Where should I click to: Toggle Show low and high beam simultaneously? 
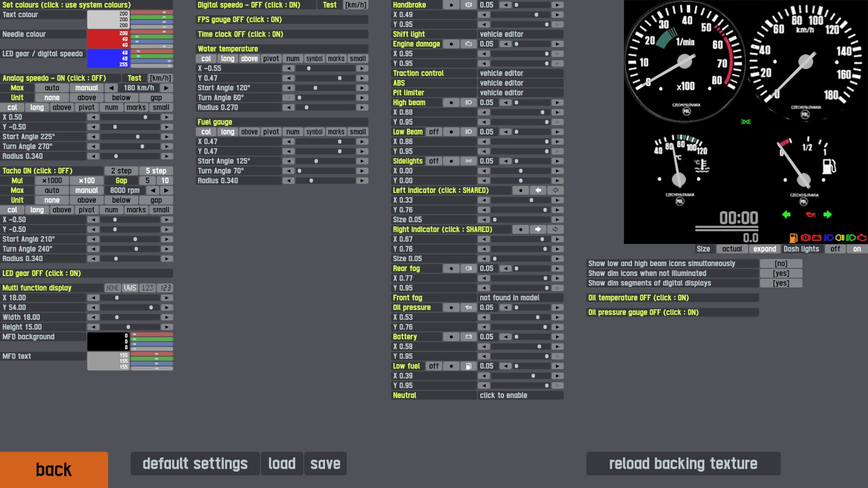(x=781, y=263)
